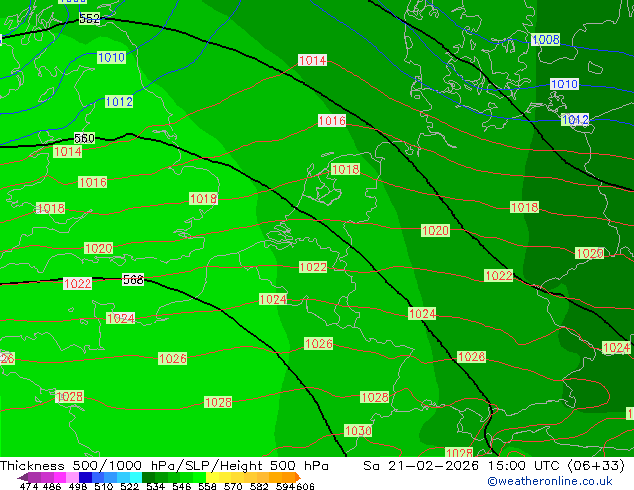Pick the cyan legend swatch above 522
634x490 pixels.
pos(136,477)
